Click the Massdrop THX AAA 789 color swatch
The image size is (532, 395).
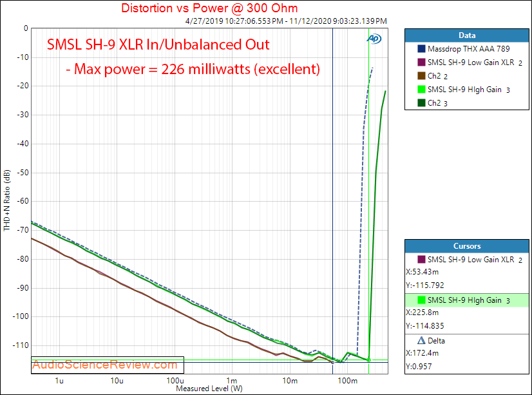[x=421, y=49]
